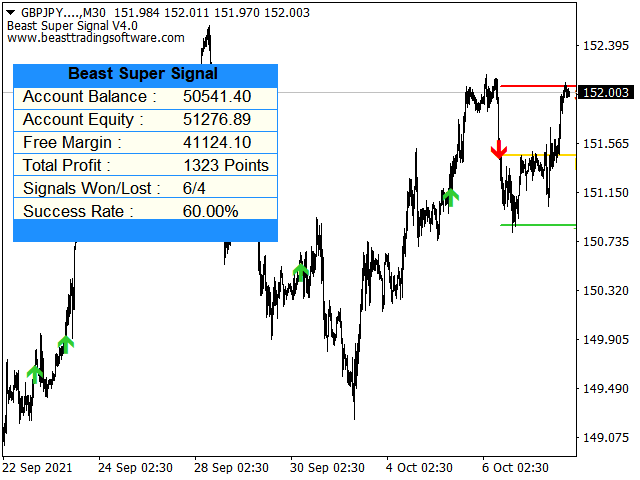Click the www.beasttradingsoftware.com text
Screen dimensions: 640x480
pyautogui.click(x=96, y=38)
